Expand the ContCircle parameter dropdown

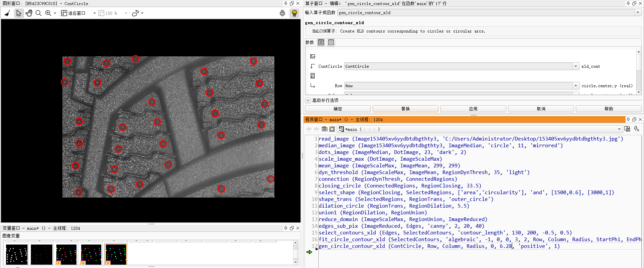pos(576,66)
